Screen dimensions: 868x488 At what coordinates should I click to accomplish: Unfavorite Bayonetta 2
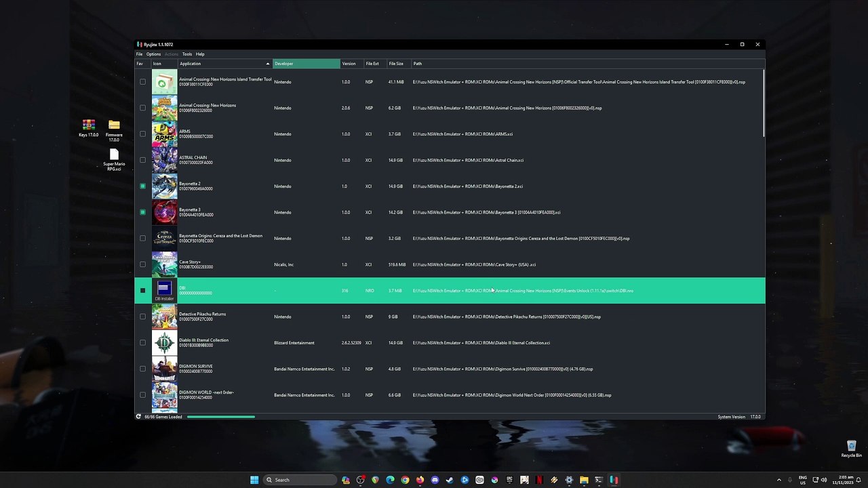[x=142, y=186]
